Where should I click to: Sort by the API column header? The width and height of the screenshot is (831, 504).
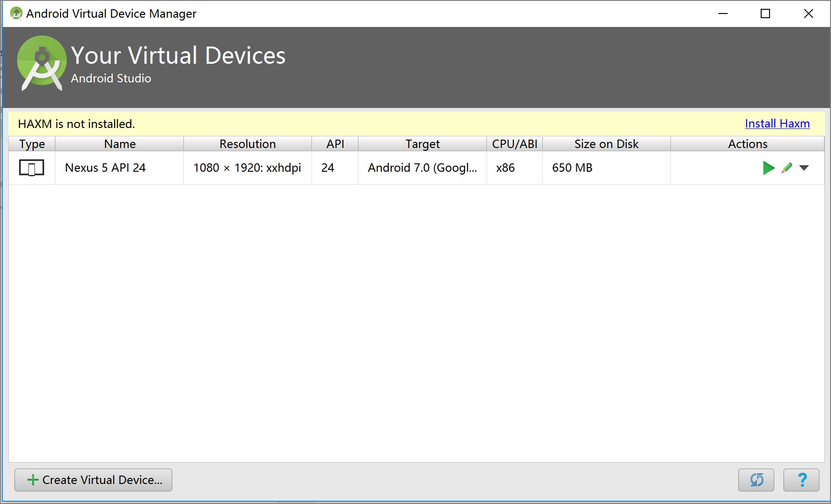coord(335,144)
